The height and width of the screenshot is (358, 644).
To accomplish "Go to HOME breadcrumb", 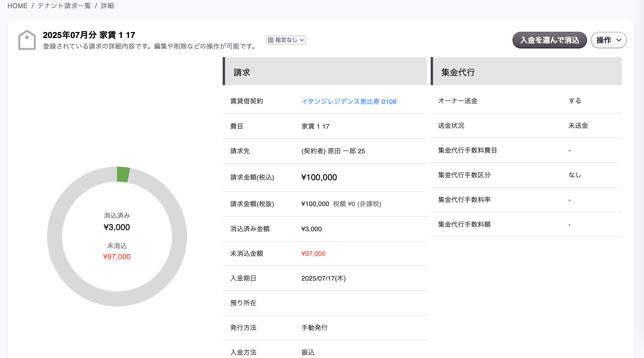I will tap(17, 6).
